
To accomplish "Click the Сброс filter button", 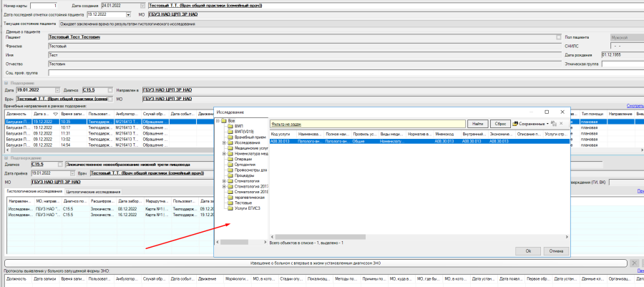I will click(500, 124).
